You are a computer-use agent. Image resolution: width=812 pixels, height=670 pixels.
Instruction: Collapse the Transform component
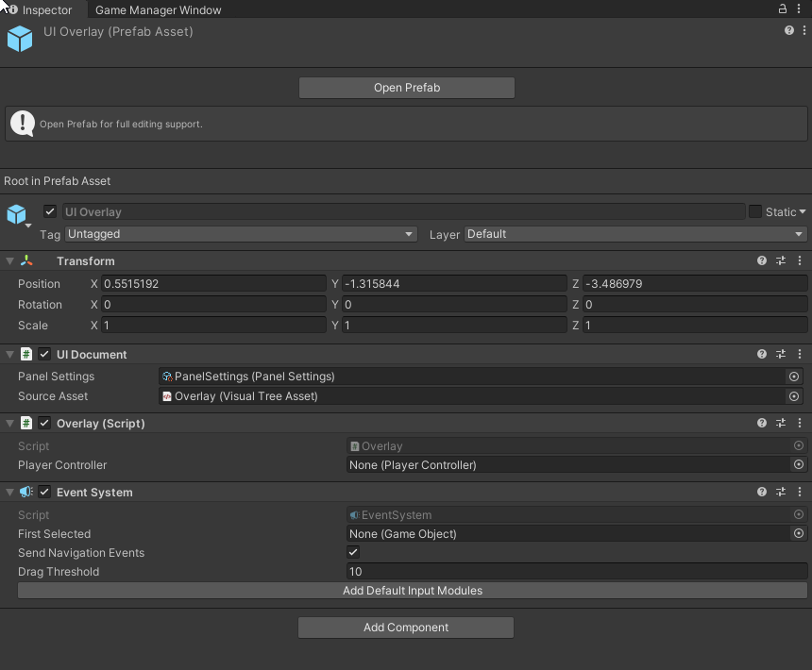pyautogui.click(x=9, y=260)
